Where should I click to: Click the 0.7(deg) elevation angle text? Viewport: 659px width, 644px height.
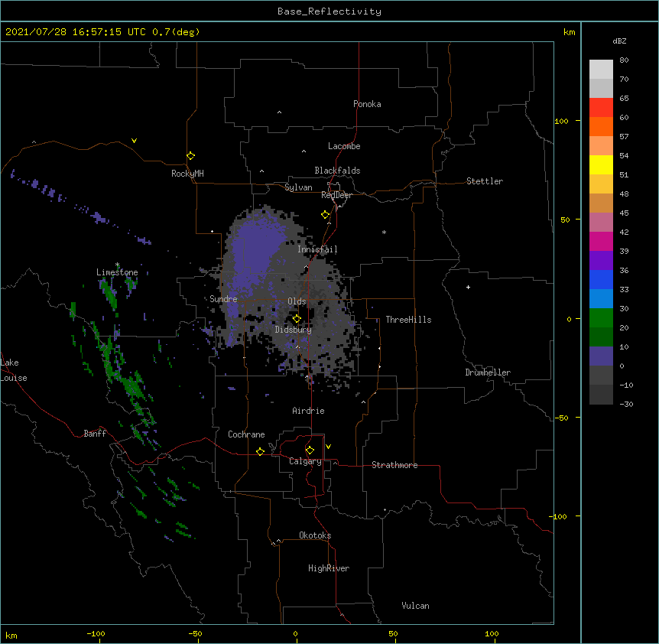176,32
